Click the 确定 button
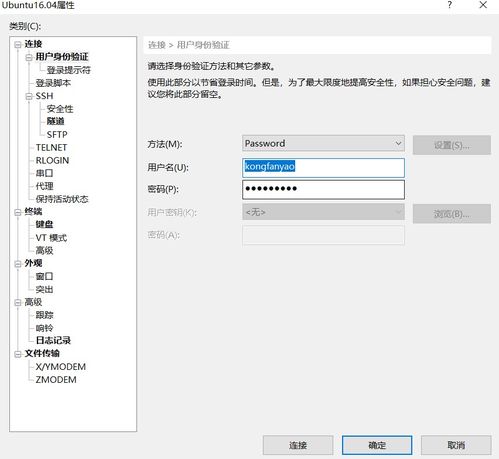Image resolution: width=499 pixels, height=459 pixels. [x=377, y=445]
